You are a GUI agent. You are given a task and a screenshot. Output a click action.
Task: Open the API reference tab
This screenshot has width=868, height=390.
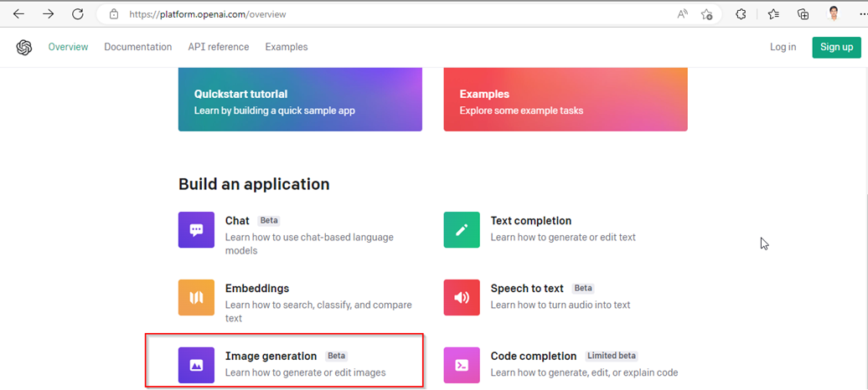[218, 47]
